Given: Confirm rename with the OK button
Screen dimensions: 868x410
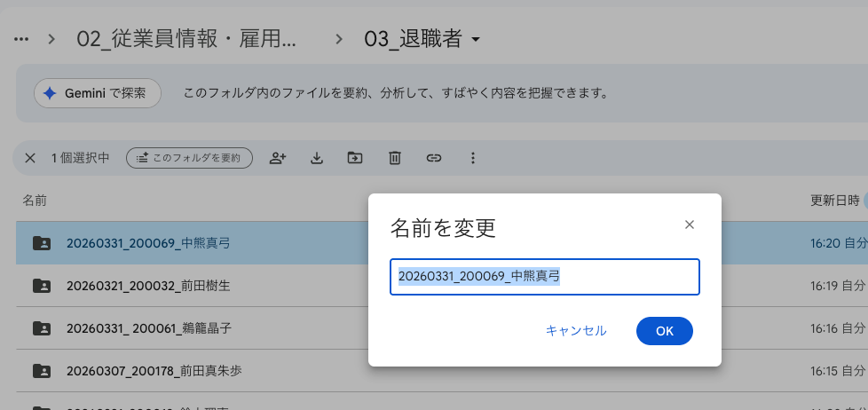Looking at the screenshot, I should coord(664,331).
